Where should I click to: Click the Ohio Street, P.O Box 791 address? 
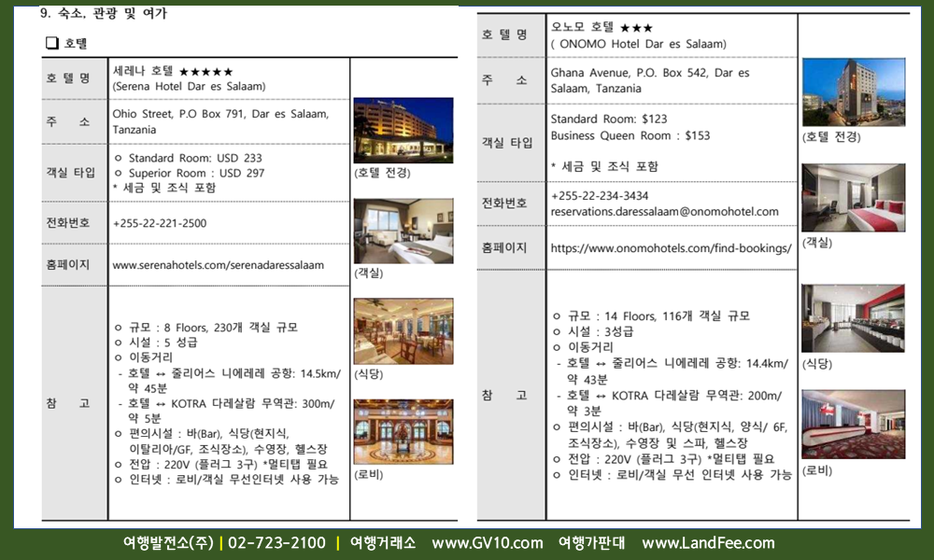tap(220, 121)
